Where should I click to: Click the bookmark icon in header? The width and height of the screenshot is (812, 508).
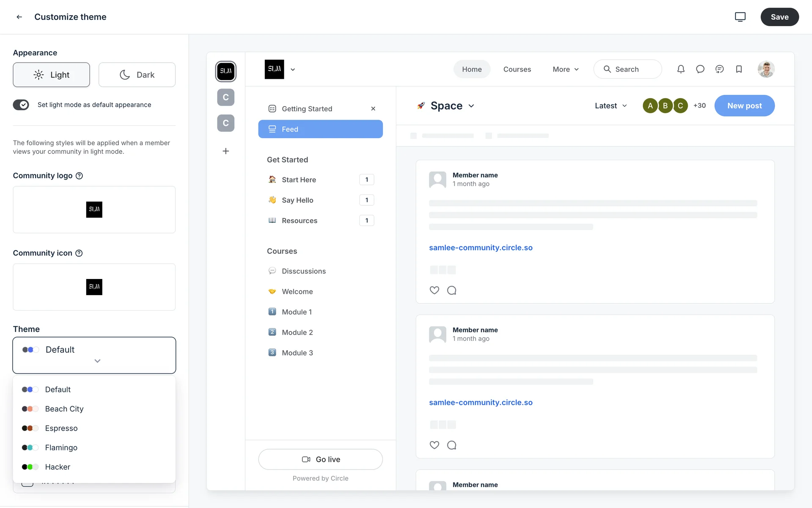(x=738, y=69)
